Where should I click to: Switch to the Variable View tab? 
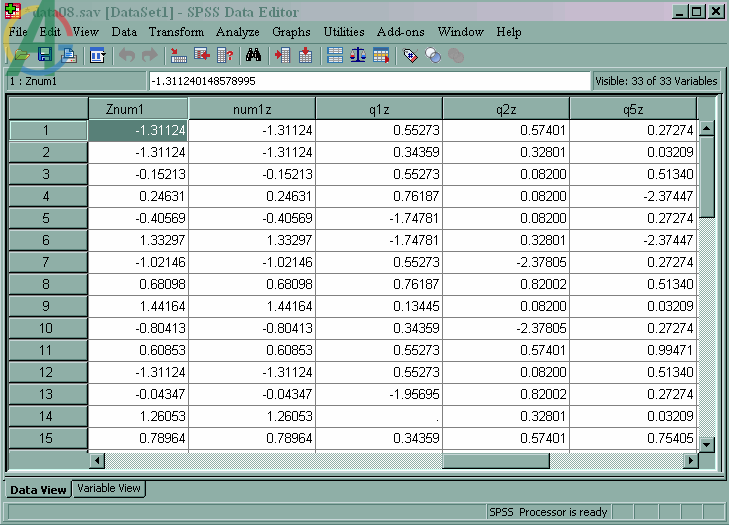point(109,488)
